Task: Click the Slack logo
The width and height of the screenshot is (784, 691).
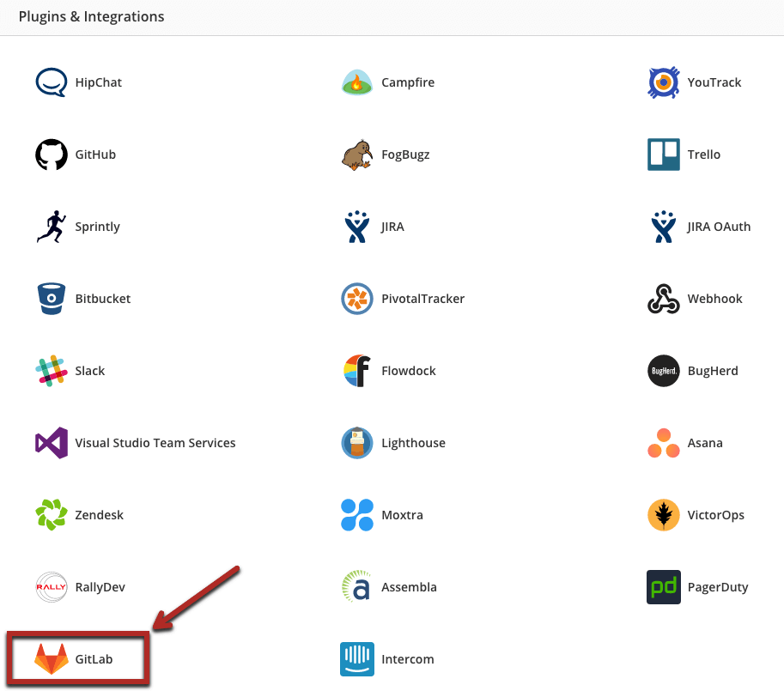Action: coord(51,371)
